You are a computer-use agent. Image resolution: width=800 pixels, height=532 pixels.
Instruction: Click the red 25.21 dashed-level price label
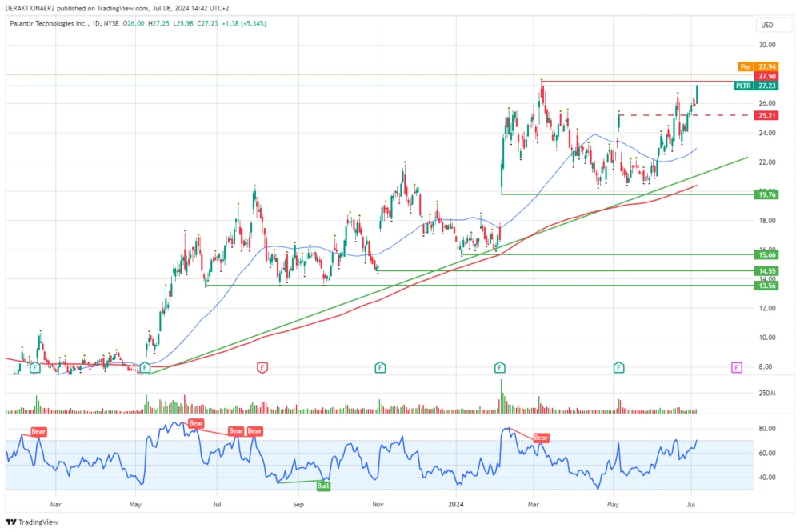coord(766,115)
